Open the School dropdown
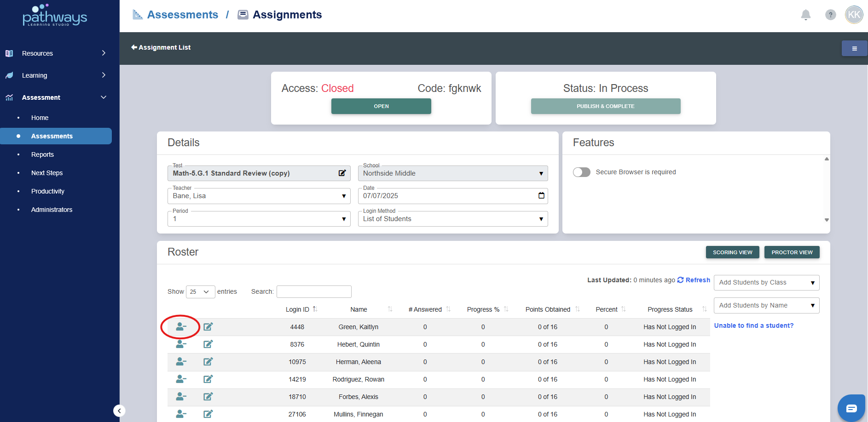 (453, 173)
